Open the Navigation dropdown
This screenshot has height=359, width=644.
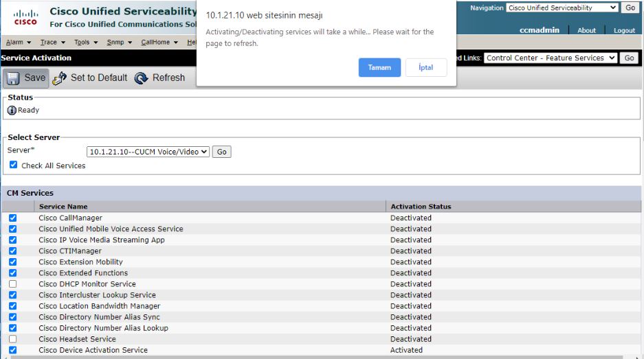[562, 8]
